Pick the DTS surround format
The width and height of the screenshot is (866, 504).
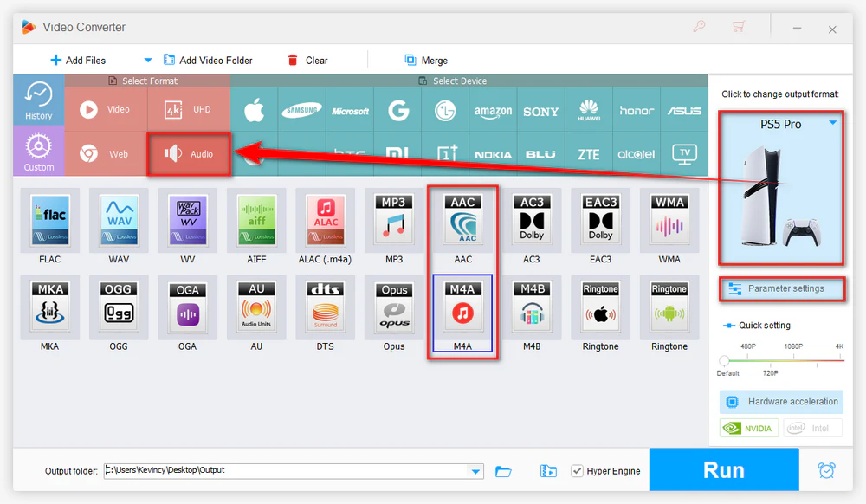[326, 307]
